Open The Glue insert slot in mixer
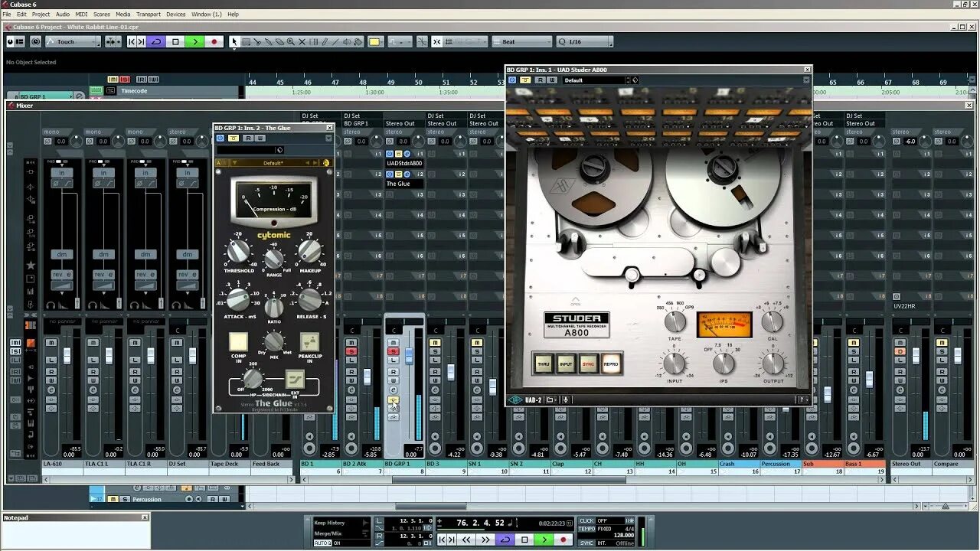980x551 pixels. point(404,184)
